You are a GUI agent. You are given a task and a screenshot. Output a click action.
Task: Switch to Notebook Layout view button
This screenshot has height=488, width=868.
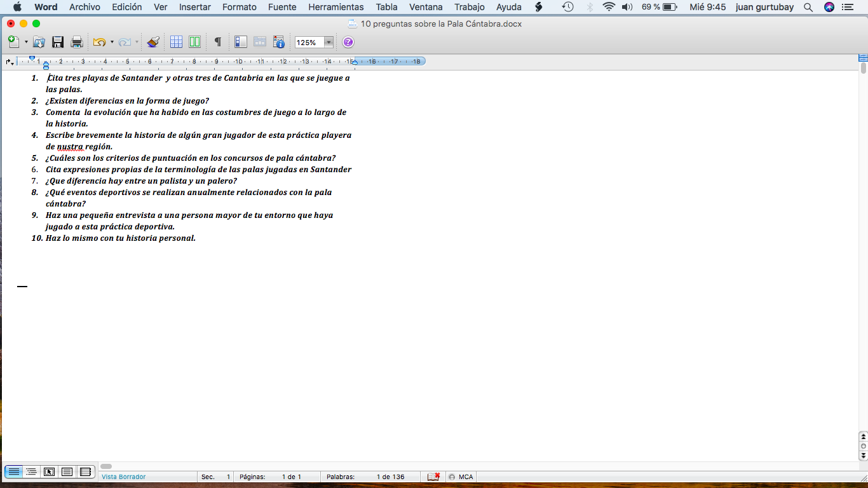(85, 471)
